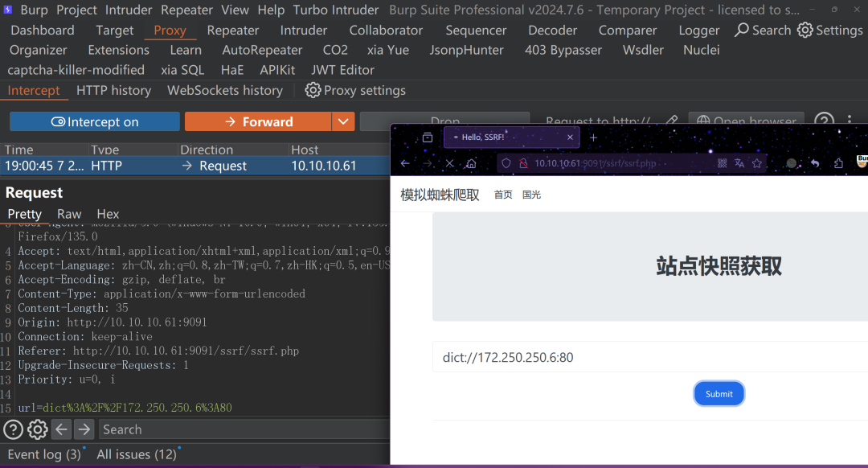The height and width of the screenshot is (468, 868).
Task: Expand the Forward button dropdown arrow
Action: pos(343,122)
